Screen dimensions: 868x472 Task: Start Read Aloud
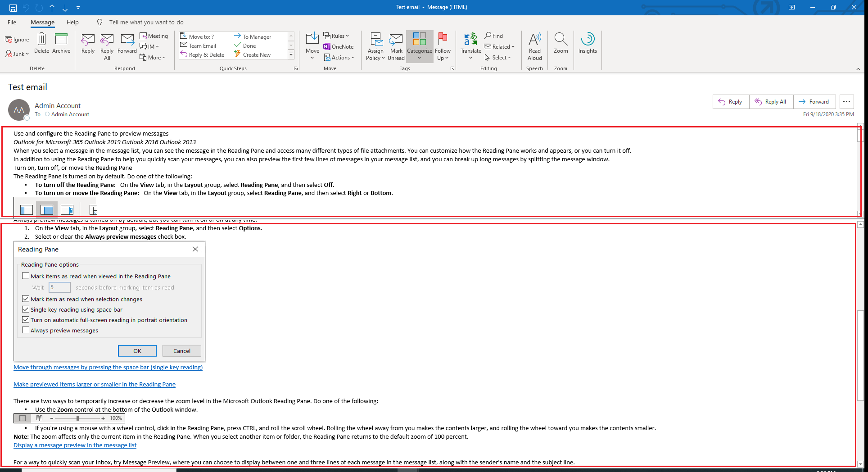[535, 47]
